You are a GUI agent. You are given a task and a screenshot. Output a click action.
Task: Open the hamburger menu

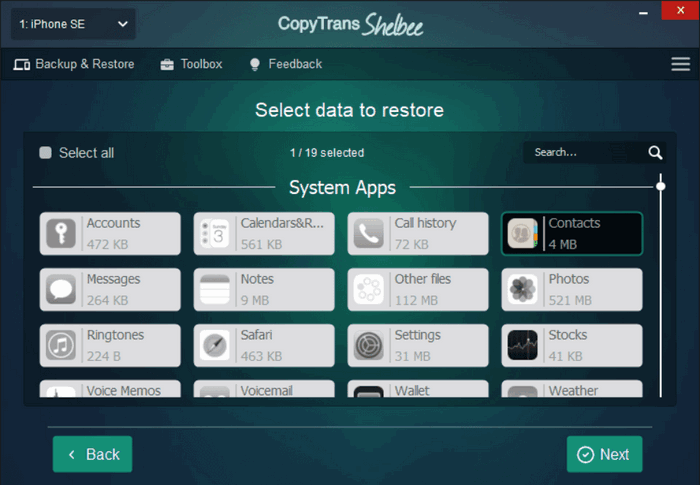coord(680,64)
